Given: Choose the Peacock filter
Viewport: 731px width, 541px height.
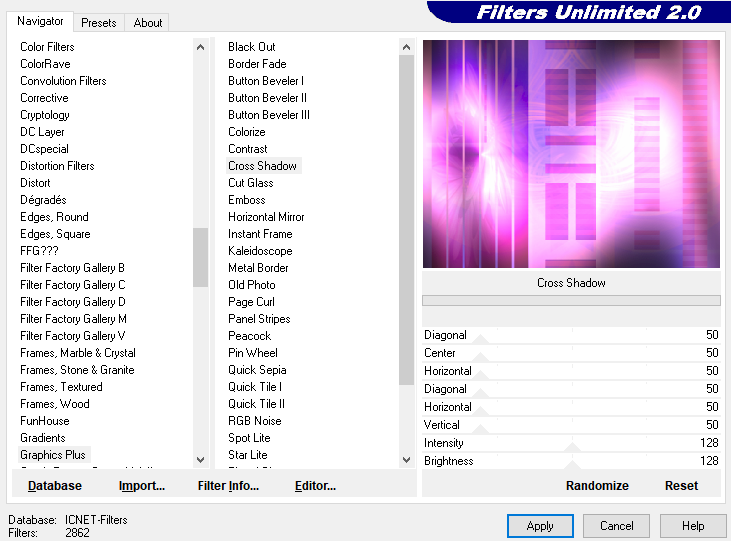Looking at the screenshot, I should 249,336.
